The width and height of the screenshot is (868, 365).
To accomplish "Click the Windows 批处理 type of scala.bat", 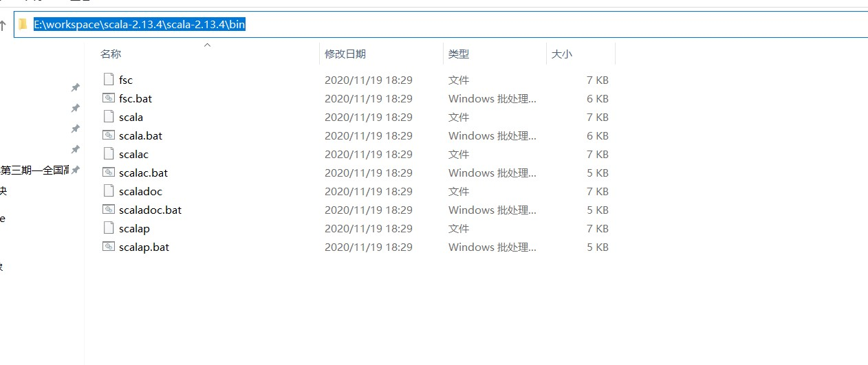I will pos(492,135).
